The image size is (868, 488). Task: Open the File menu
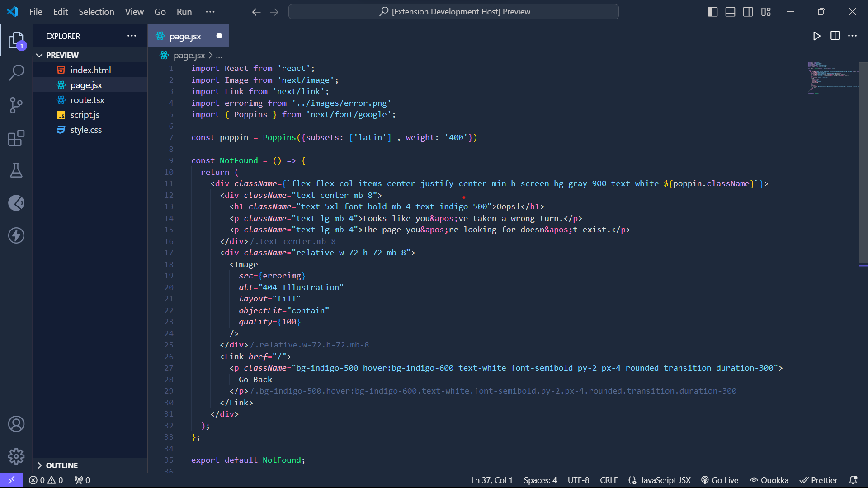[x=36, y=12]
